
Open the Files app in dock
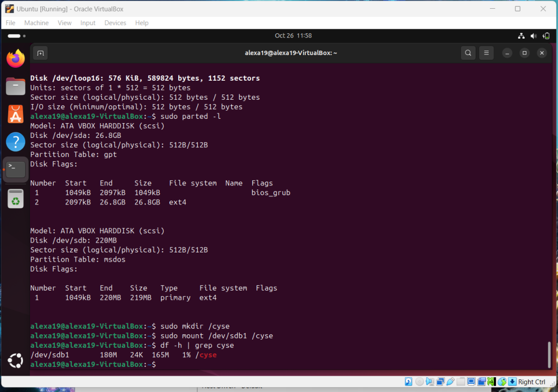(15, 86)
